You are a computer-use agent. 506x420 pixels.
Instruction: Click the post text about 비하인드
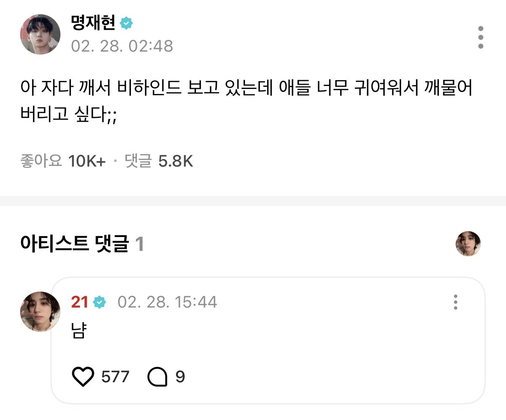[x=246, y=100]
